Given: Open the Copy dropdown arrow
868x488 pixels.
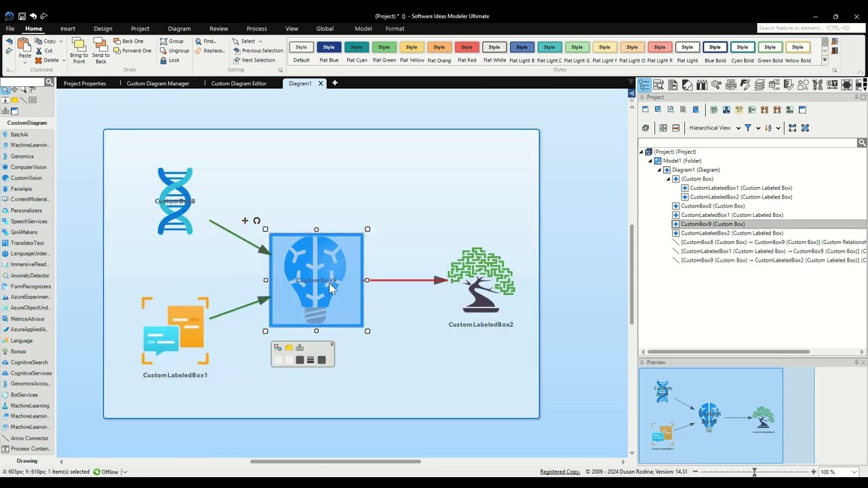Looking at the screenshot, I should pyautogui.click(x=61, y=41).
